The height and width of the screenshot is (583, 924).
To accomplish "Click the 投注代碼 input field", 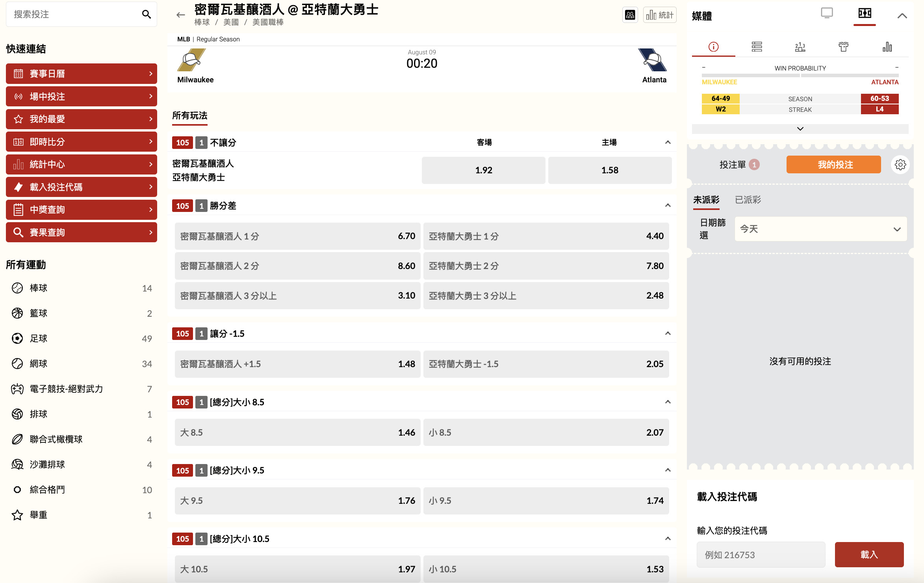I will tap(761, 555).
